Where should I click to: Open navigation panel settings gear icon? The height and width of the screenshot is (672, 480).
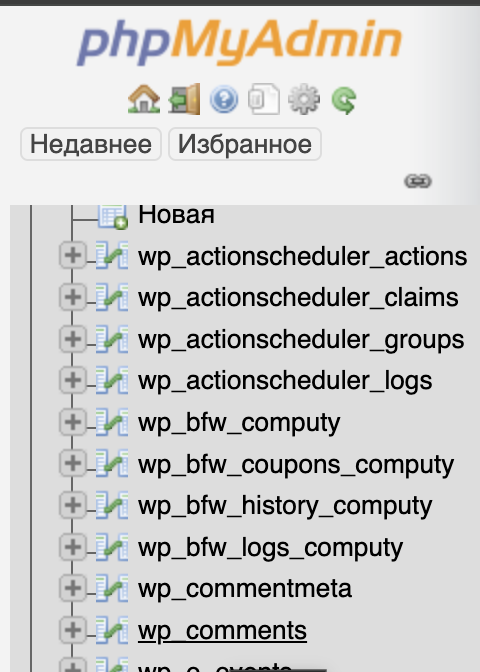click(304, 99)
